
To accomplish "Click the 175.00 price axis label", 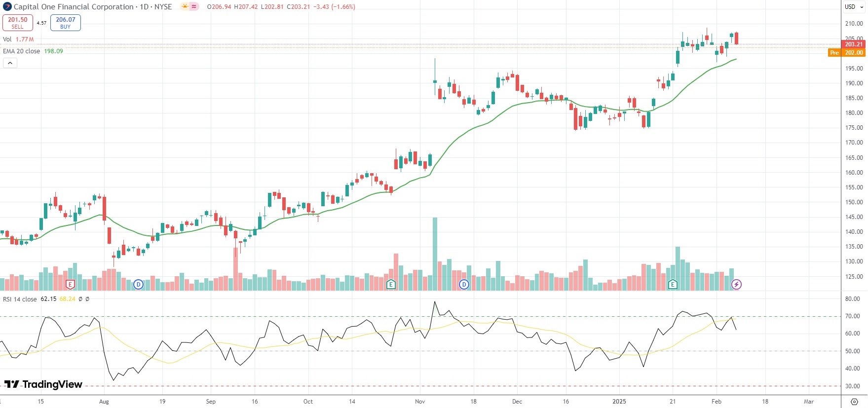I will coord(854,127).
